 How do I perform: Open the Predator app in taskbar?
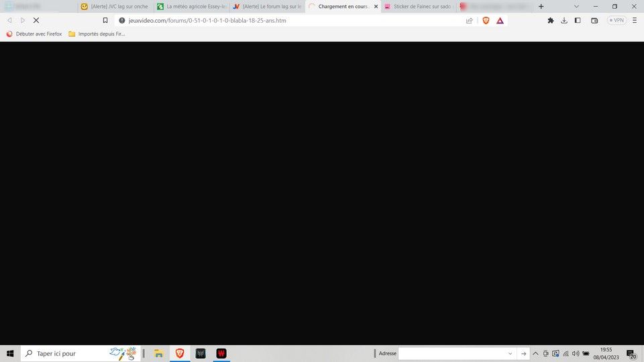[x=201, y=353]
